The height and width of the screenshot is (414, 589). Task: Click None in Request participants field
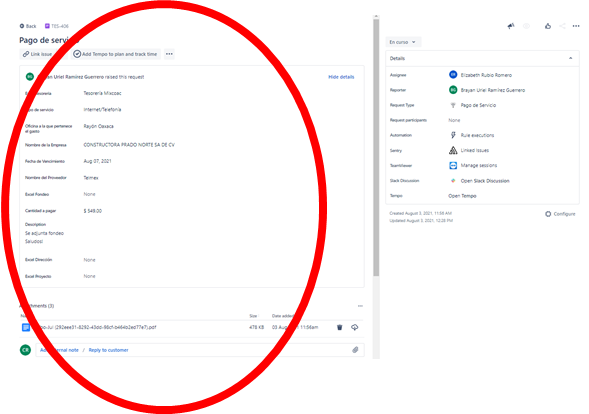454,120
